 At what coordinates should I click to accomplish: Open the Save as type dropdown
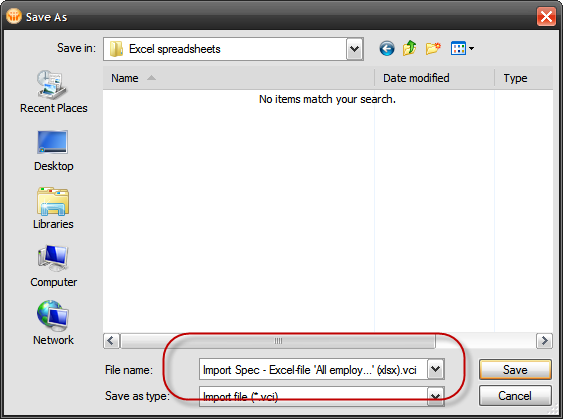coord(436,396)
